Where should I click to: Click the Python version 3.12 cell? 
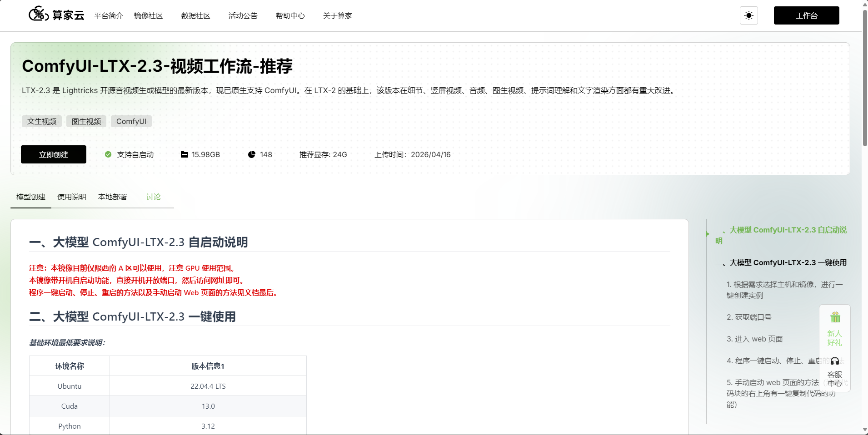(208, 426)
